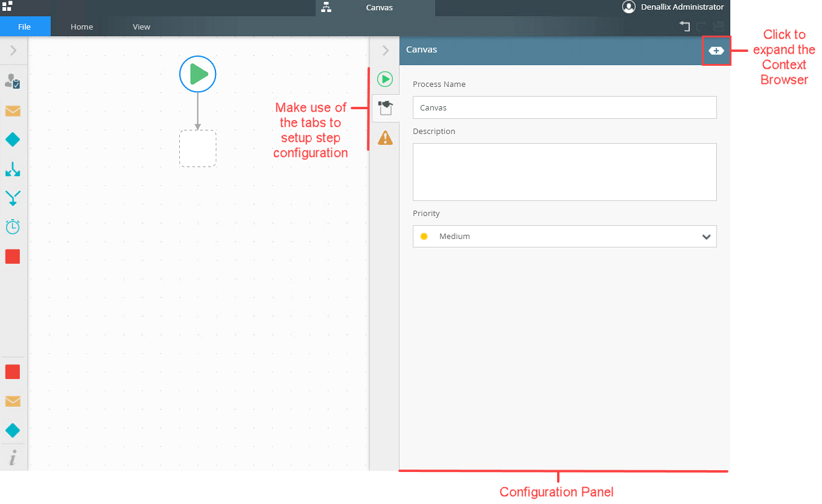Viewport: 822px width, 504px height.
Task: Focus the Description text area
Action: [x=565, y=172]
